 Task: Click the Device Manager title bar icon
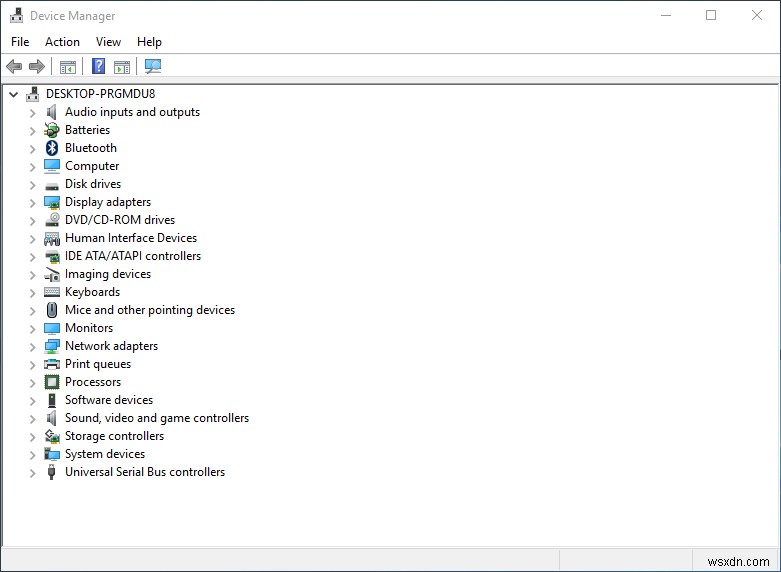click(x=16, y=15)
